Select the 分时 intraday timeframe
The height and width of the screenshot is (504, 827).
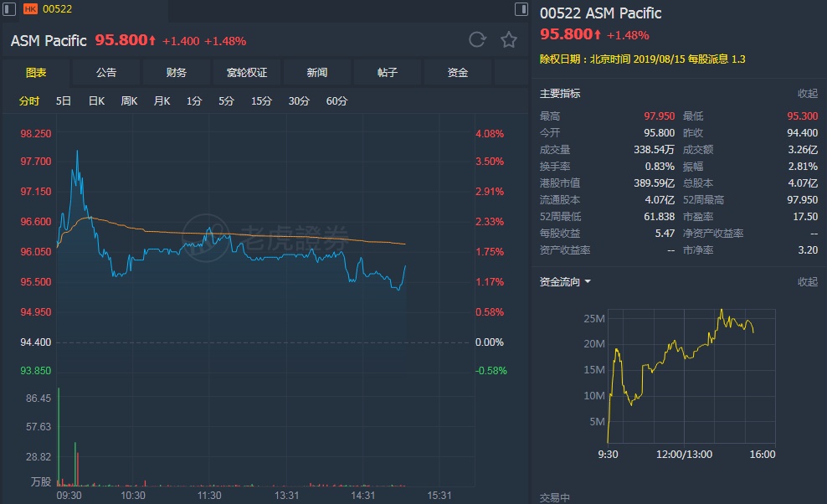point(29,100)
